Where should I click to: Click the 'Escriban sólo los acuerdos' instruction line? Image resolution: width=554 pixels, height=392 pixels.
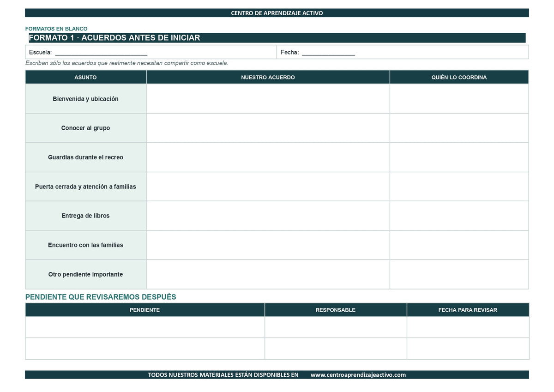click(127, 63)
